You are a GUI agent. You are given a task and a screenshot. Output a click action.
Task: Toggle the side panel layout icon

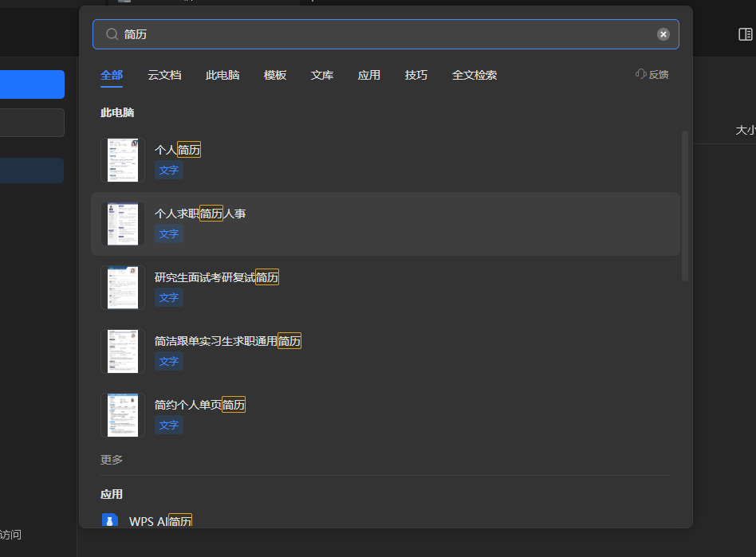point(745,34)
